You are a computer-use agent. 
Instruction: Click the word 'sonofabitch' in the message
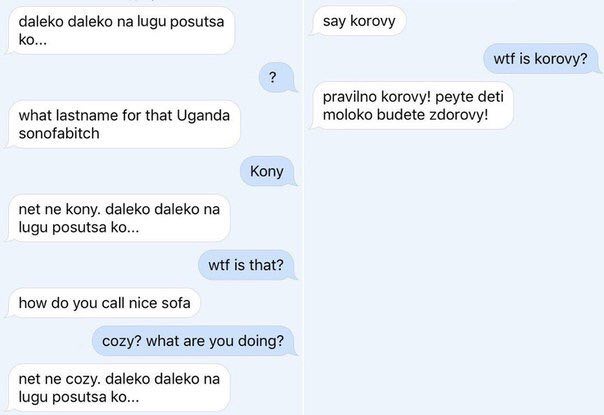[59, 133]
